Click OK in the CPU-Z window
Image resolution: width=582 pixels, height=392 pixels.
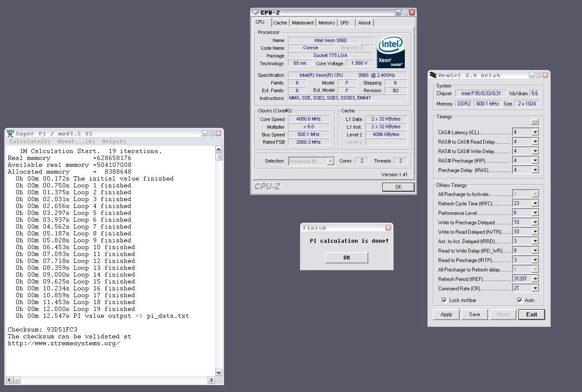398,187
